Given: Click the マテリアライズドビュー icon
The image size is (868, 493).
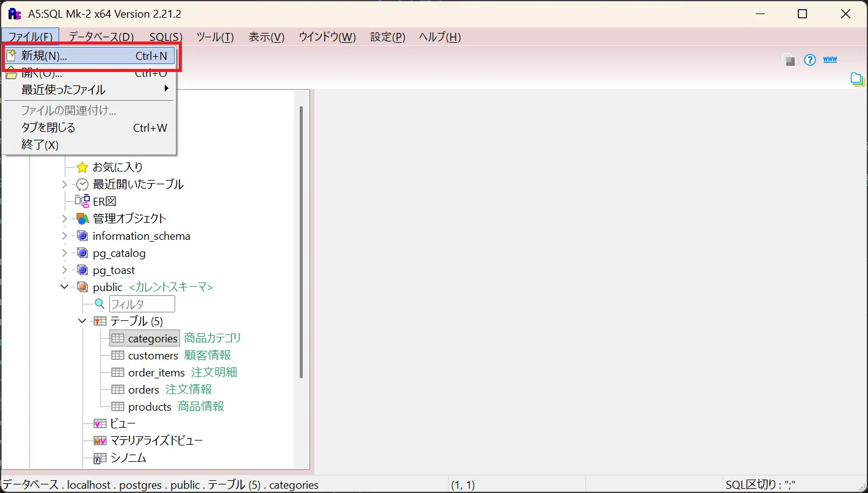Looking at the screenshot, I should point(100,441).
